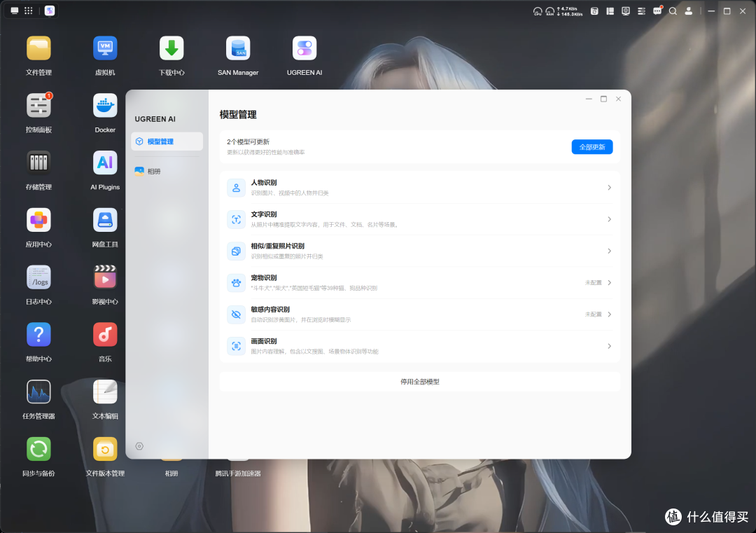Viewport: 756px width, 533px height.
Task: Open 任务管理器 task manager
Action: pos(38,392)
